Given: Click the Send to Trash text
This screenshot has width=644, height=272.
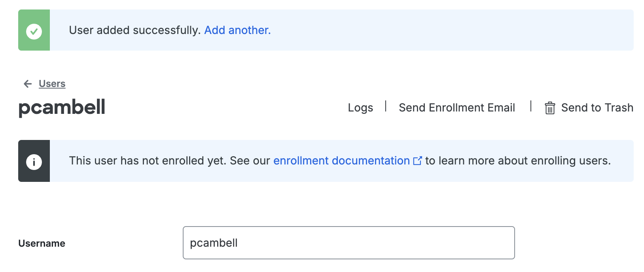Looking at the screenshot, I should [x=597, y=108].
